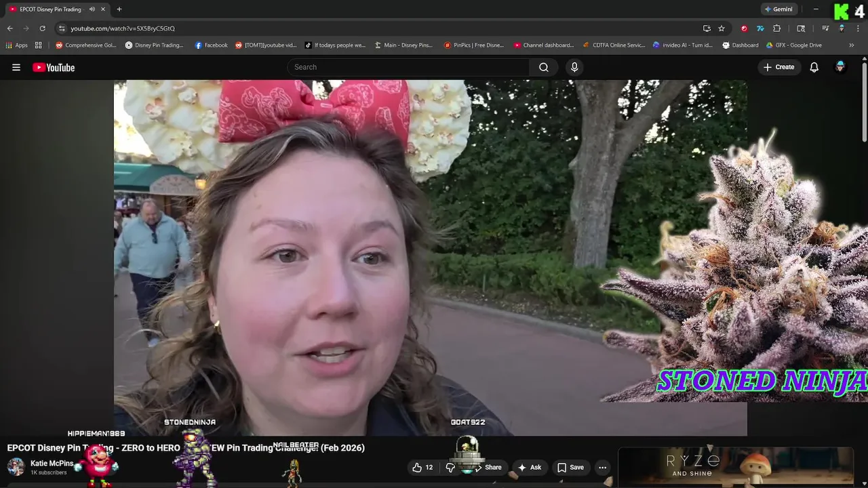This screenshot has height=488, width=868.
Task: Open the YouTube guide hamburger menu
Action: pos(16,67)
